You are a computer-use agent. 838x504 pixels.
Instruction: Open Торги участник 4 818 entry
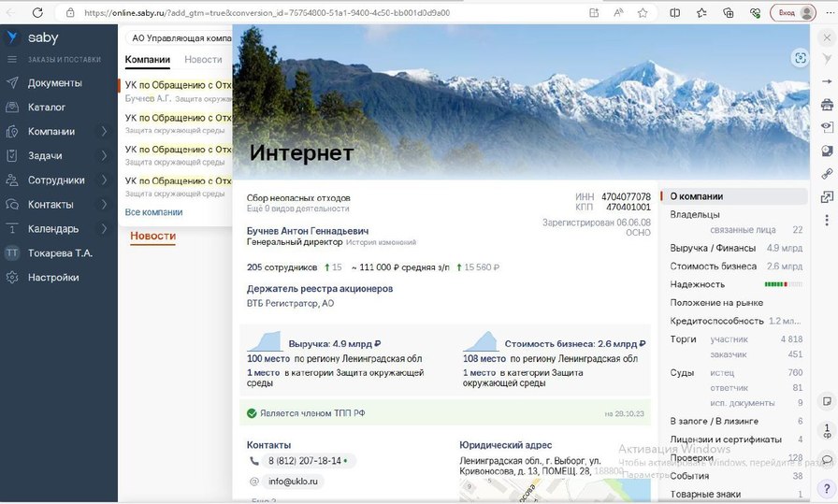(x=757, y=339)
